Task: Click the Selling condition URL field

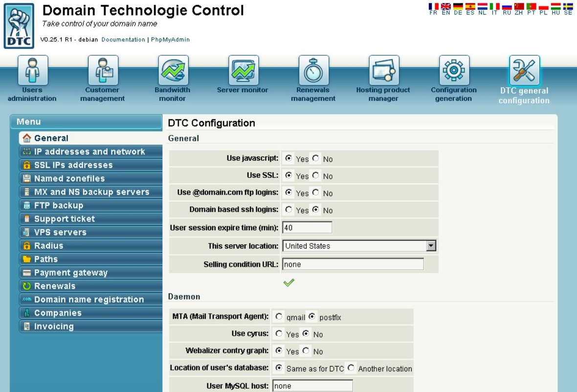Action: [353, 264]
